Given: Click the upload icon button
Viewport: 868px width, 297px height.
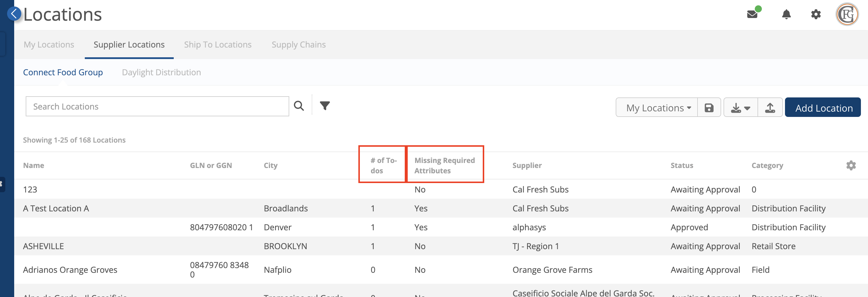Looking at the screenshot, I should [x=770, y=108].
